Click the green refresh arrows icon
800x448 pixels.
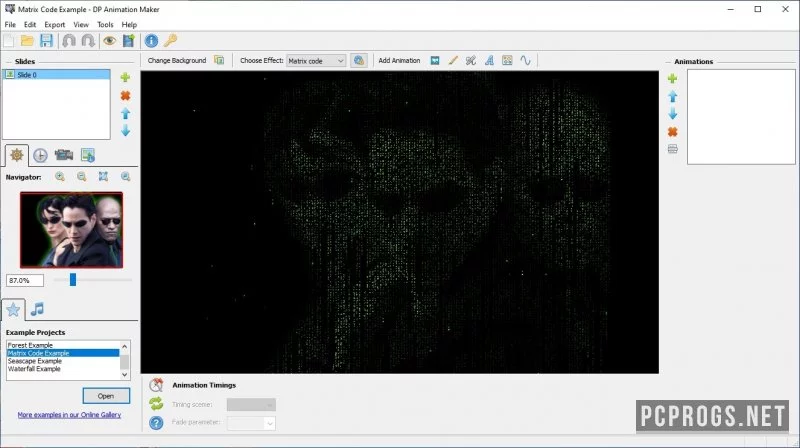tap(156, 404)
